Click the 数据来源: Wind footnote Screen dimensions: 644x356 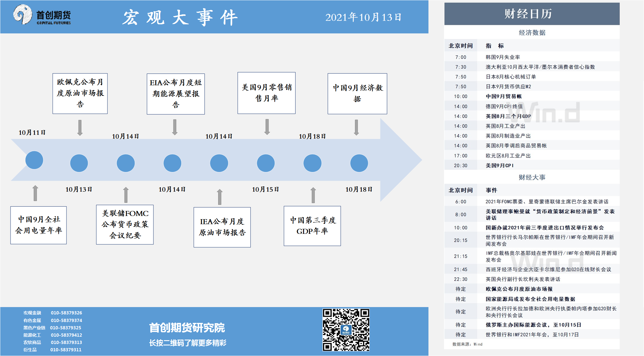pyautogui.click(x=467, y=344)
